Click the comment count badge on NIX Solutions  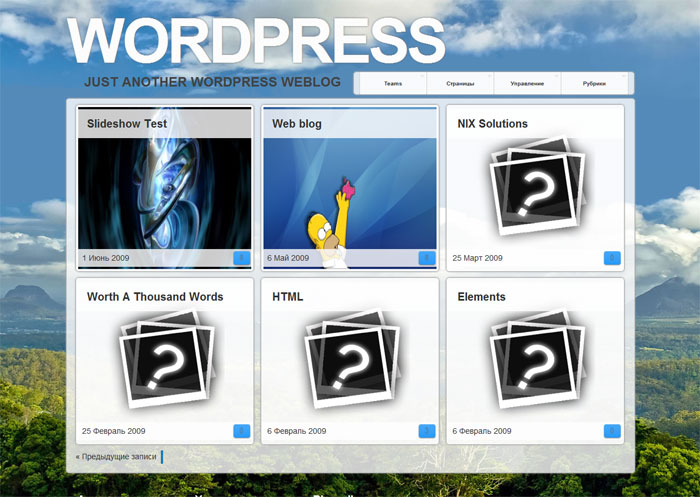tap(612, 258)
